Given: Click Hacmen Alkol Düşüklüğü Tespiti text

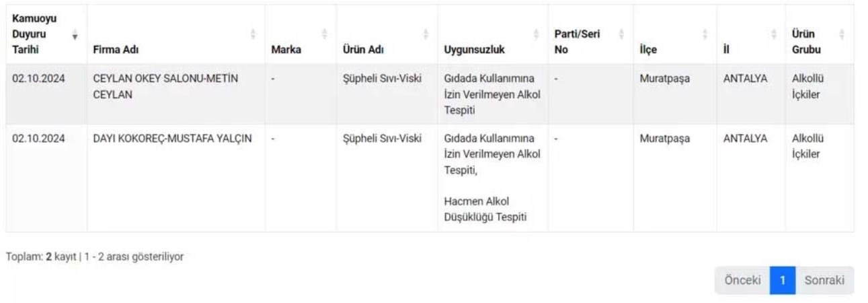Looking at the screenshot, I should coord(485,209).
